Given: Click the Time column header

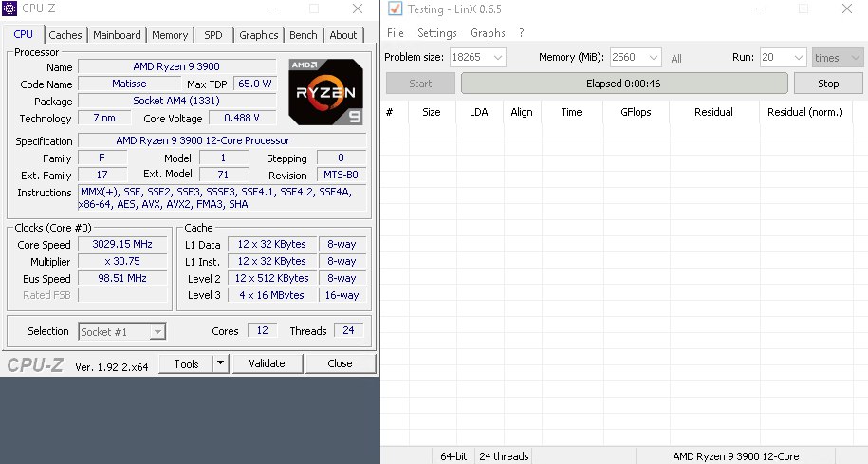Looking at the screenshot, I should pyautogui.click(x=571, y=112).
